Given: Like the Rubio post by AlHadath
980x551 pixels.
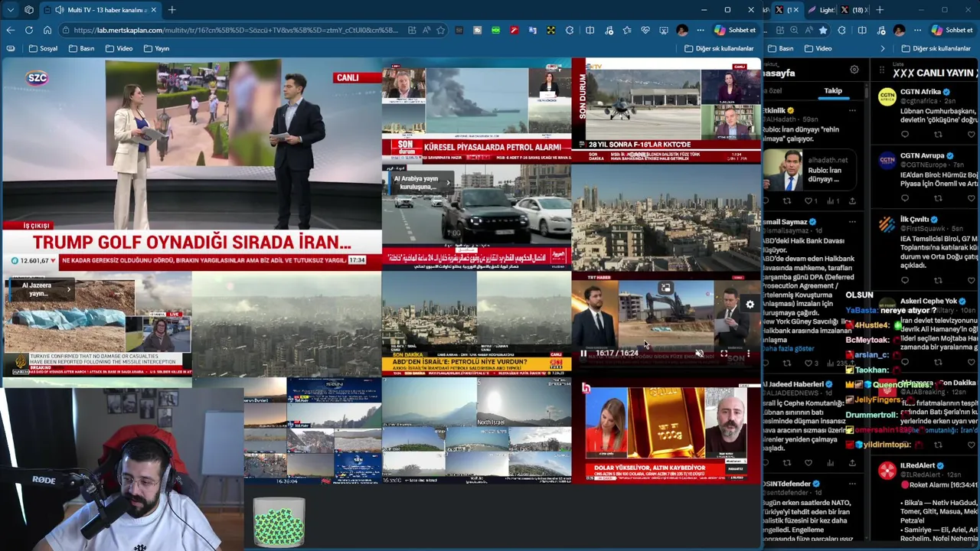Looking at the screenshot, I should [810, 201].
